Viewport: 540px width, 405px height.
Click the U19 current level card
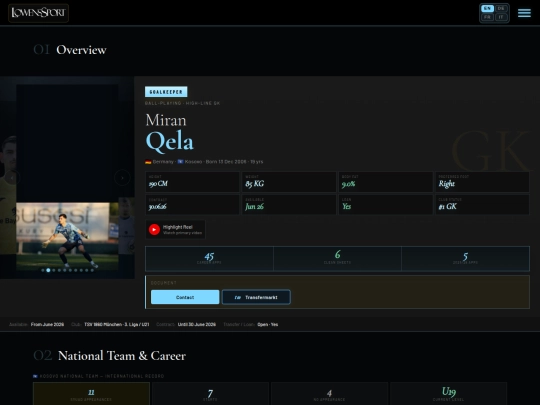448,394
